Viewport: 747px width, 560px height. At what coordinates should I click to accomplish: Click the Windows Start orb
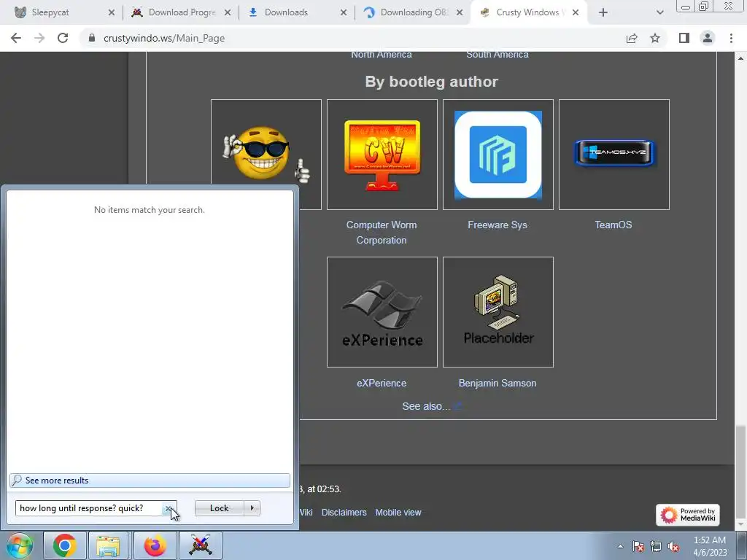tap(20, 546)
